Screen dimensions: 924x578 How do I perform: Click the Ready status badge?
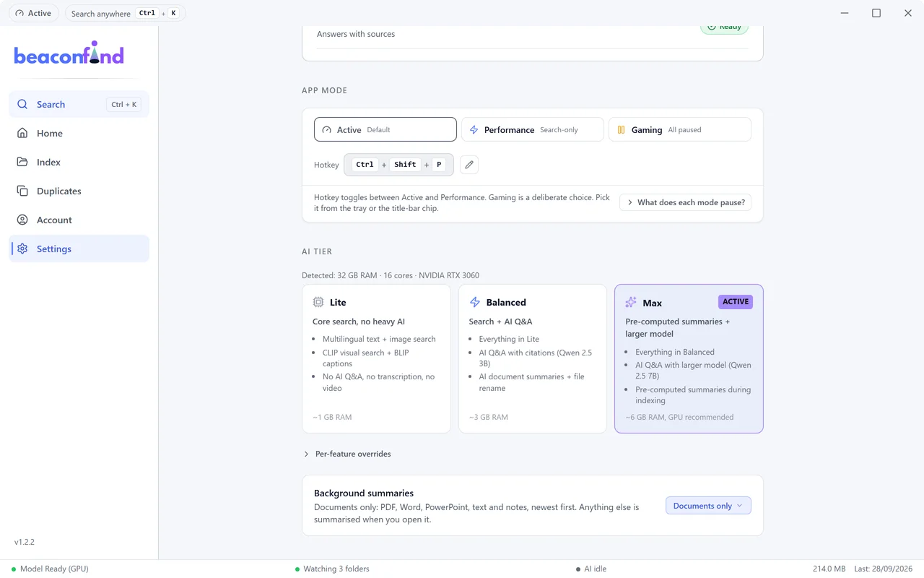724,27
